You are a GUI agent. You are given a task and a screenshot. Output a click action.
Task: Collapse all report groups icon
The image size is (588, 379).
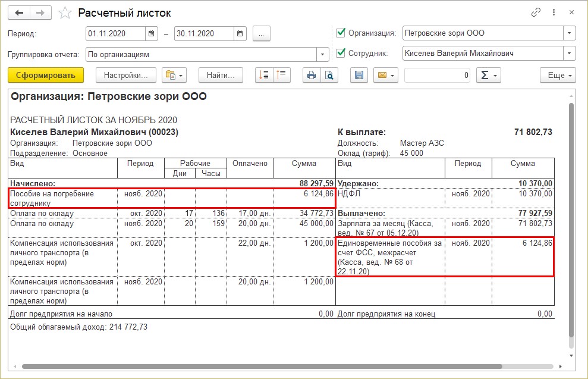[282, 75]
